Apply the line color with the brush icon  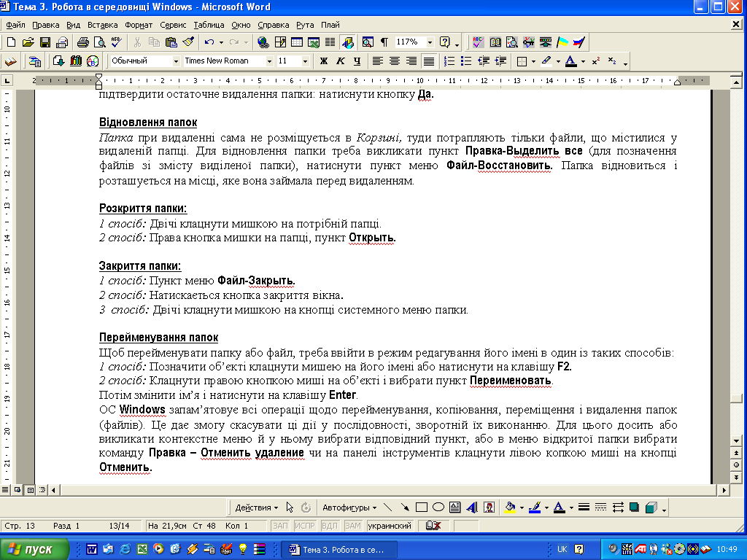click(535, 507)
